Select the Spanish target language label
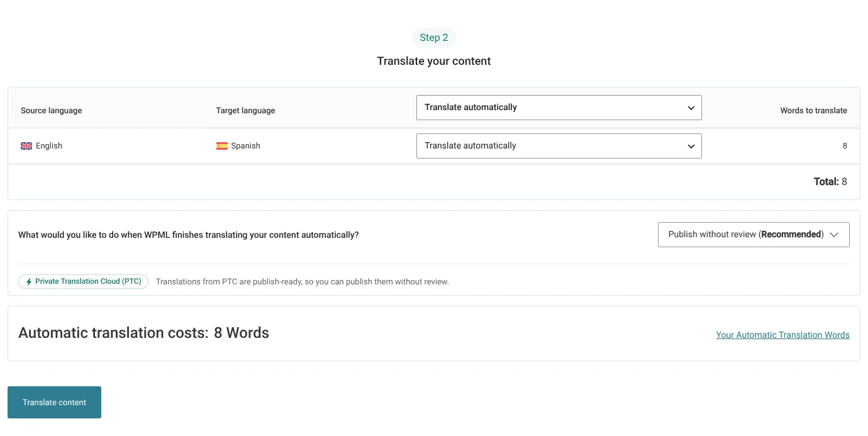The width and height of the screenshot is (868, 436). (x=245, y=146)
